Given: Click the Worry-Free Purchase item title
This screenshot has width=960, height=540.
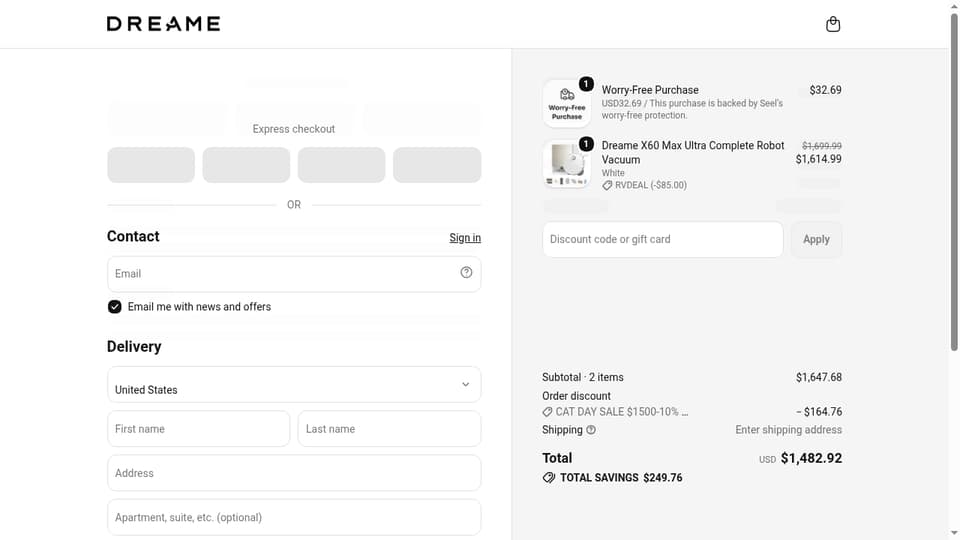Looking at the screenshot, I should tap(650, 90).
